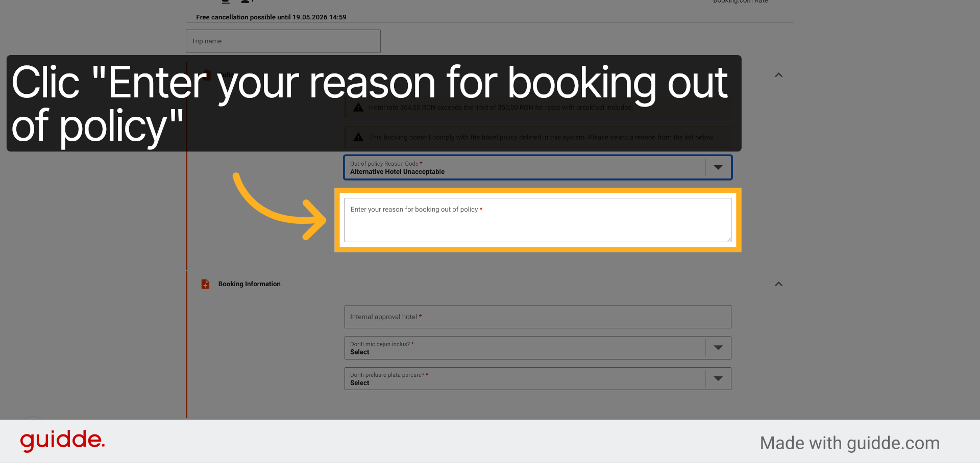Click the free cancellation notice text
The image size is (980, 463).
[x=271, y=17]
